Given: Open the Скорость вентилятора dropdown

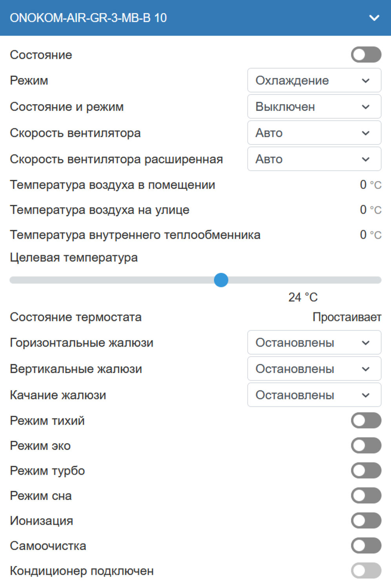Looking at the screenshot, I should tap(314, 133).
